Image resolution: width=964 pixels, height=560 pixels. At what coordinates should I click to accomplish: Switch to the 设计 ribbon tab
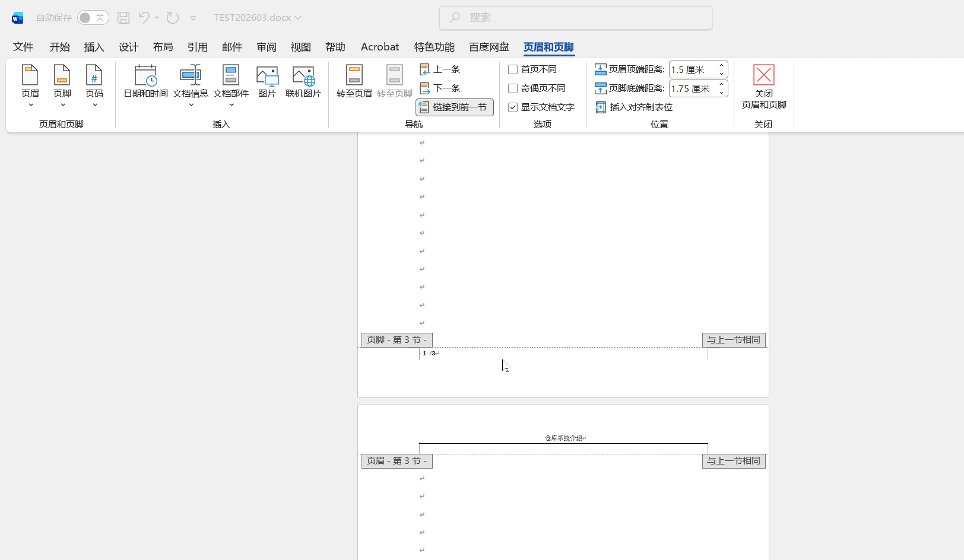click(128, 47)
